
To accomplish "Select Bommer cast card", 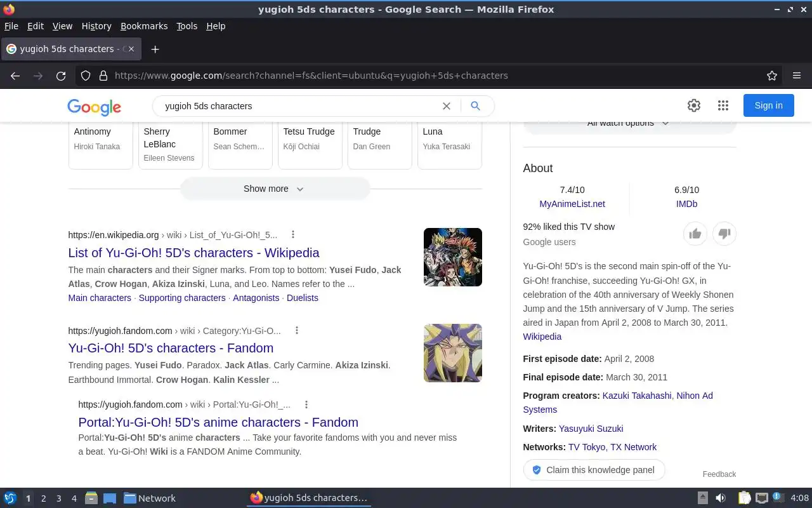I will coord(240,145).
